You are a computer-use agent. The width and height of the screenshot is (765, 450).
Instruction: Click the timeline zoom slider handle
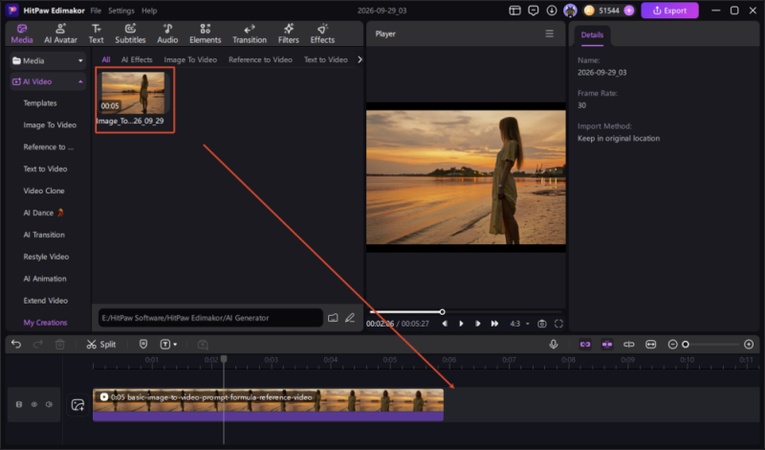[x=685, y=345]
